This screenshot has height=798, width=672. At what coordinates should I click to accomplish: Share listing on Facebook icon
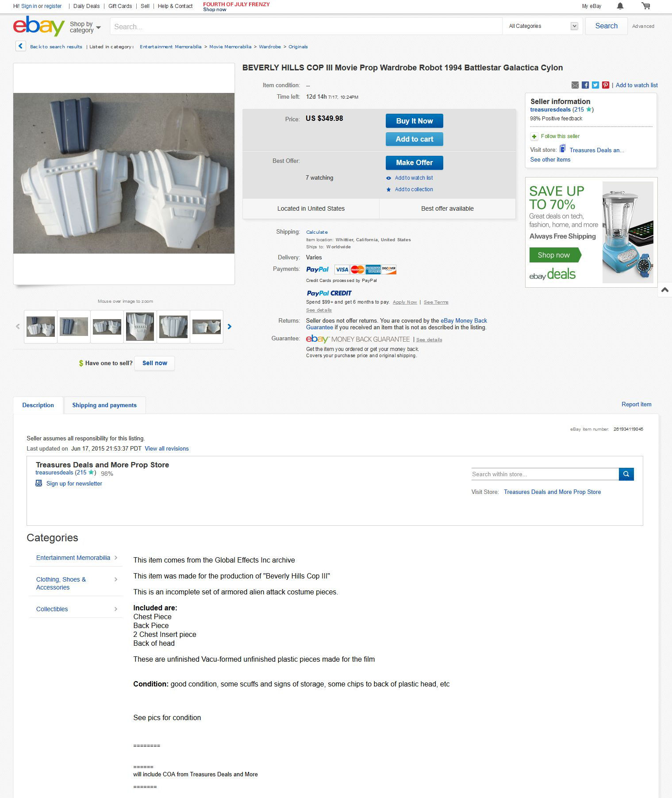tap(585, 85)
